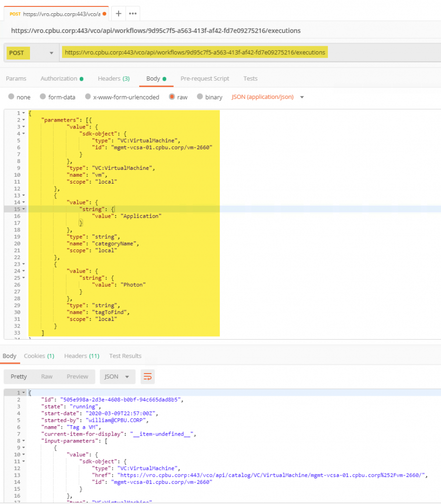This screenshot has width=441, height=504.
Task: Choose x-www-form-urlencoded body type
Action: [88, 97]
